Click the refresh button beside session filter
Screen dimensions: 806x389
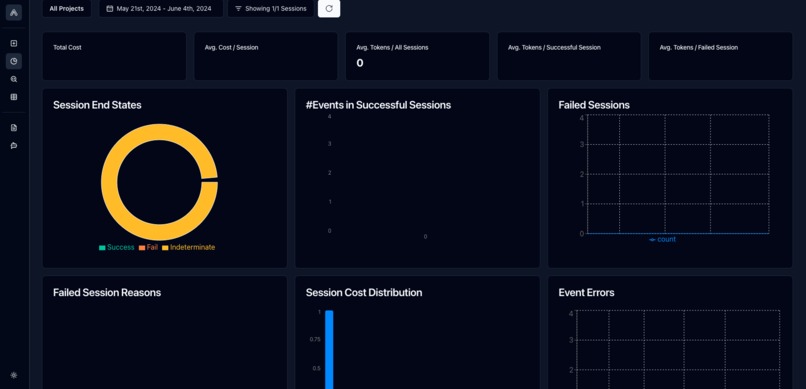(x=329, y=8)
